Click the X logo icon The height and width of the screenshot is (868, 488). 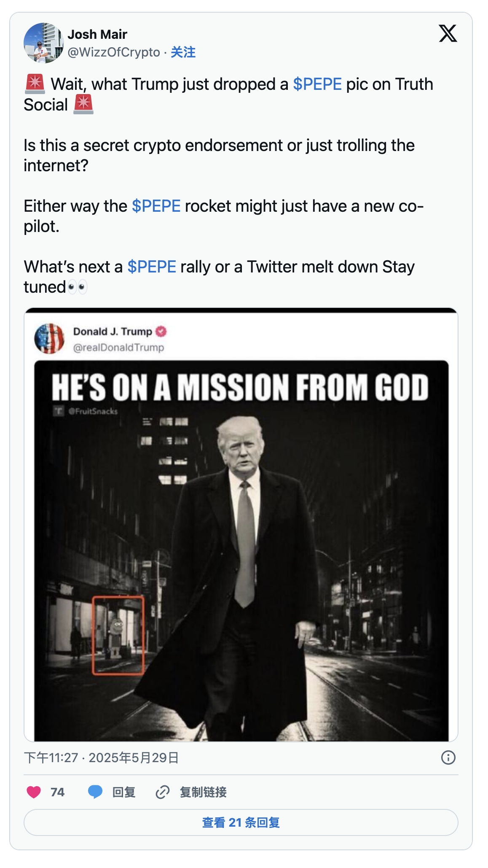tap(448, 33)
